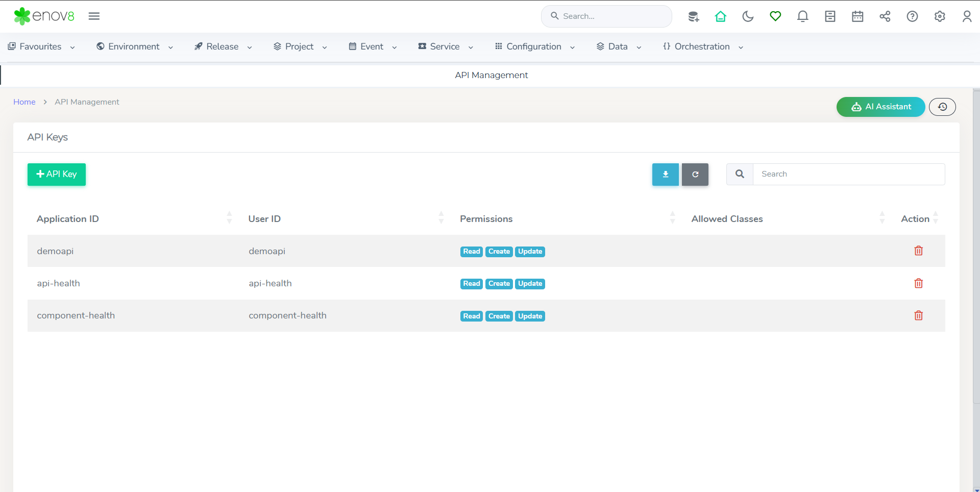980x492 pixels.
Task: Open the Release menu
Action: tap(223, 46)
